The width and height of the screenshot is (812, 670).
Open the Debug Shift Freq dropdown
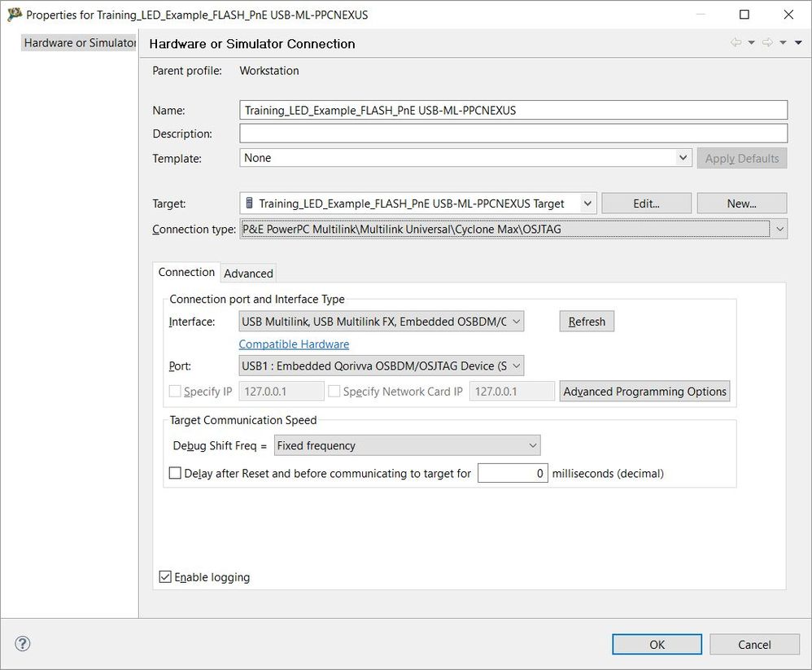click(533, 446)
